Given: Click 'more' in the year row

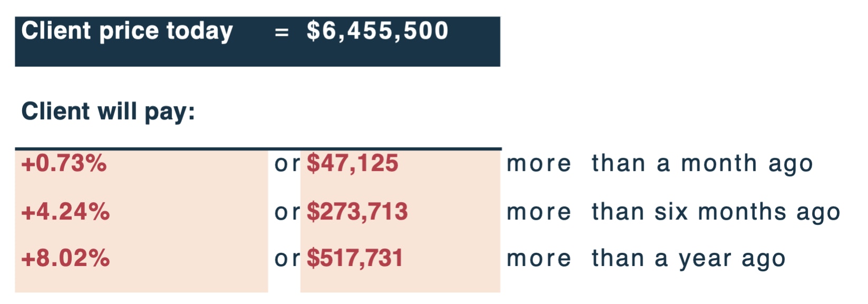Looking at the screenshot, I should (538, 259).
